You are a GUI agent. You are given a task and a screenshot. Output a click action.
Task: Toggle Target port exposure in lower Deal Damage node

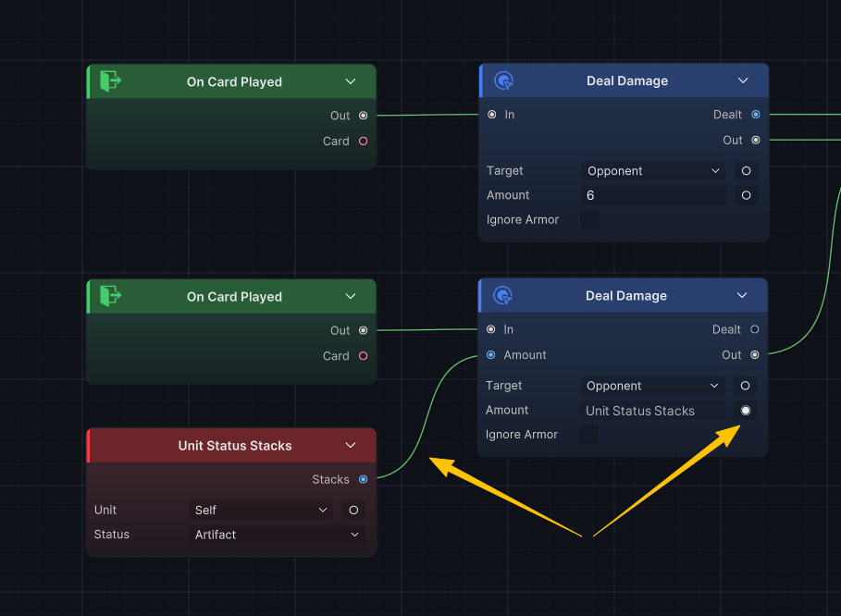745,386
